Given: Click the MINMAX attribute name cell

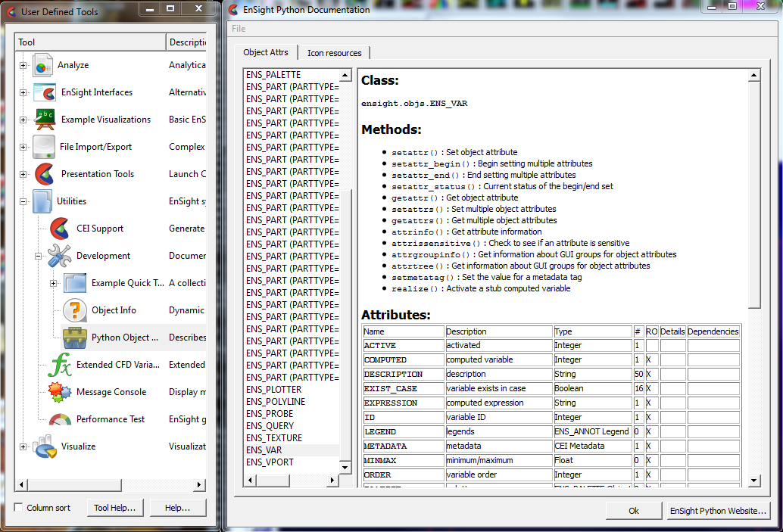Looking at the screenshot, I should point(404,461).
